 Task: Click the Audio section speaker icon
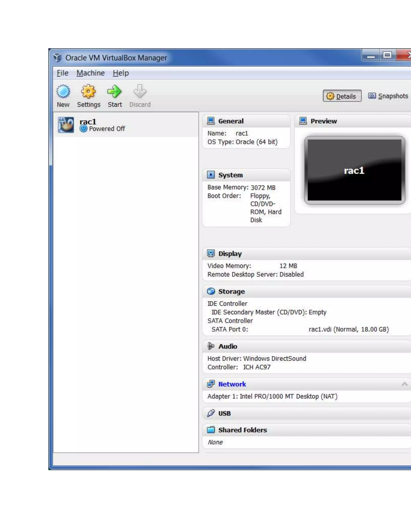click(211, 346)
